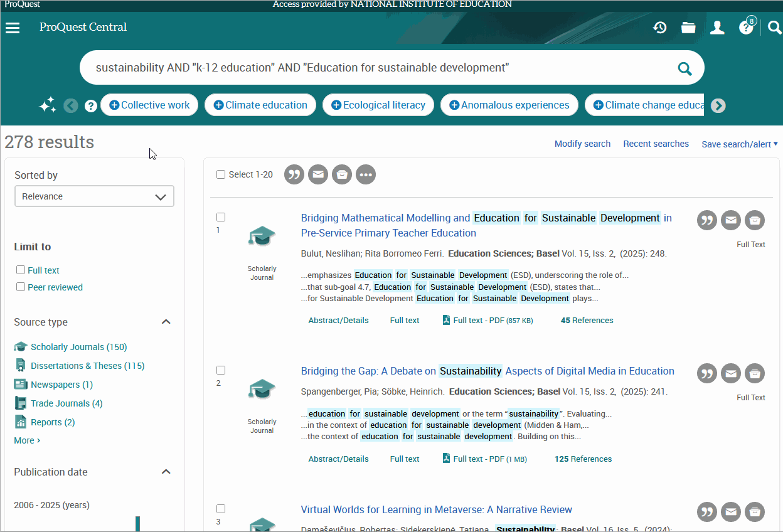
Task: Click the Modify search link
Action: pyautogui.click(x=582, y=144)
